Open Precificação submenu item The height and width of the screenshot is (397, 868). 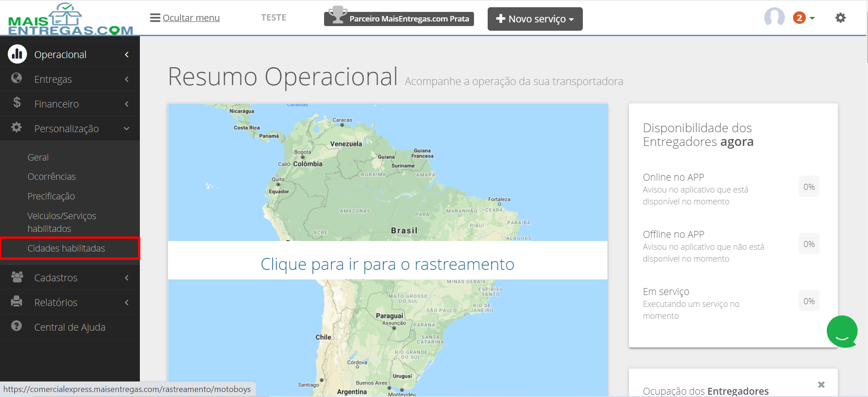(51, 196)
